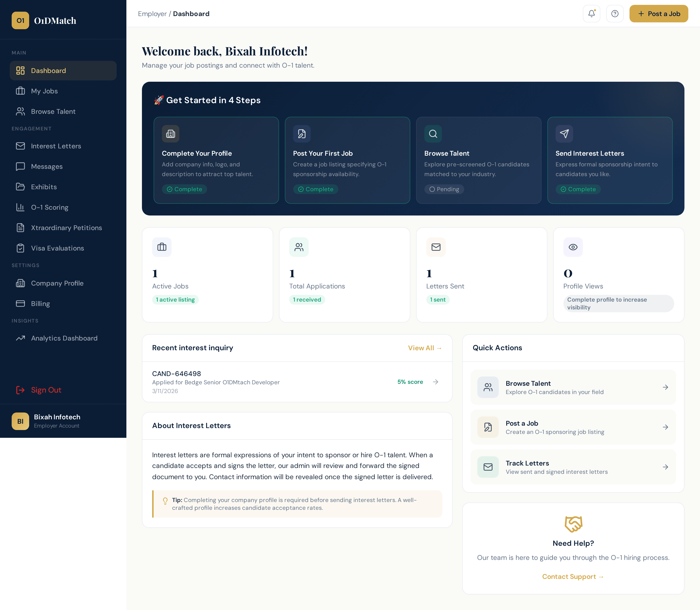Click the Exhibits folder icon

(x=20, y=187)
